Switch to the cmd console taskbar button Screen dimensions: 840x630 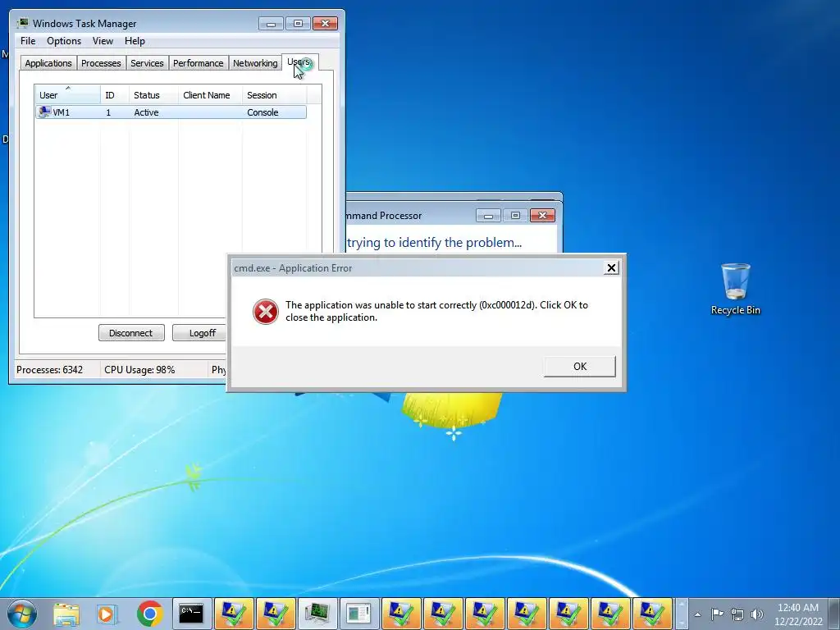click(191, 614)
